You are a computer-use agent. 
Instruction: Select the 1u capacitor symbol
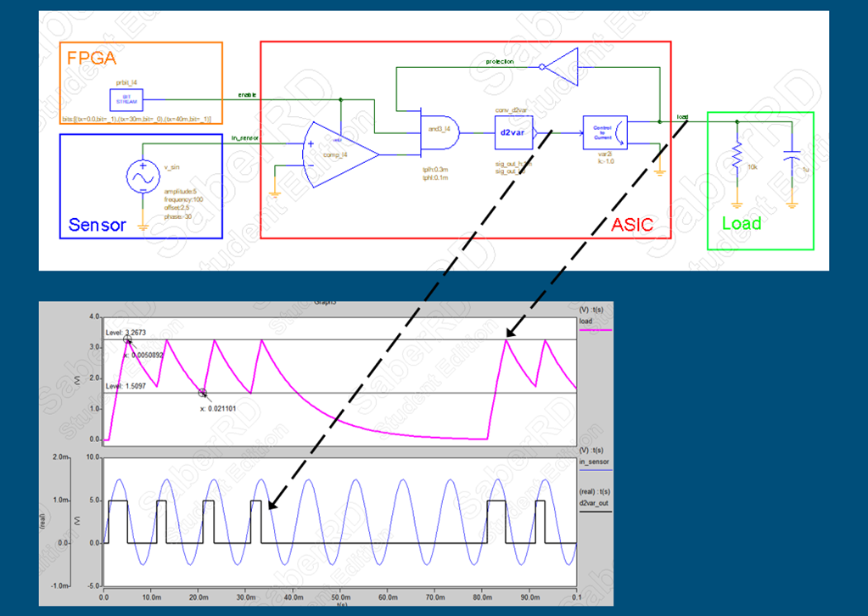pyautogui.click(x=791, y=160)
